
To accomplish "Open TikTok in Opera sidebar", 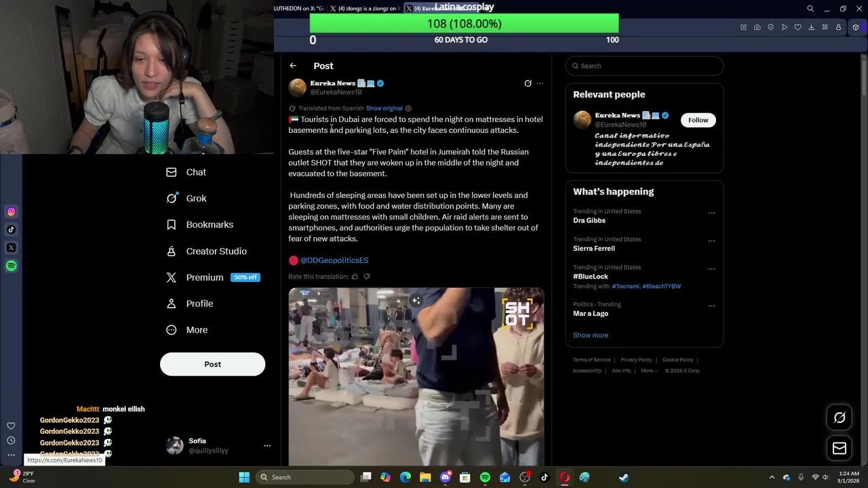I will [12, 230].
